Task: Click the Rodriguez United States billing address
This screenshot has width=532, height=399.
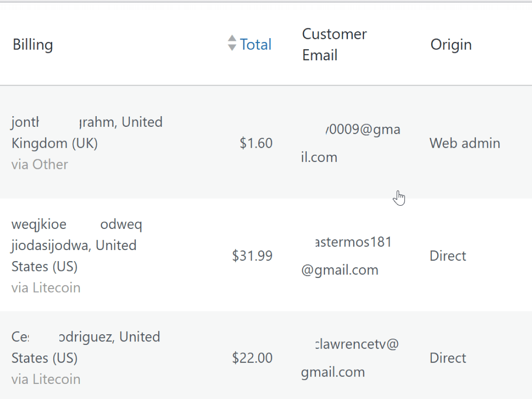Action: (86, 347)
